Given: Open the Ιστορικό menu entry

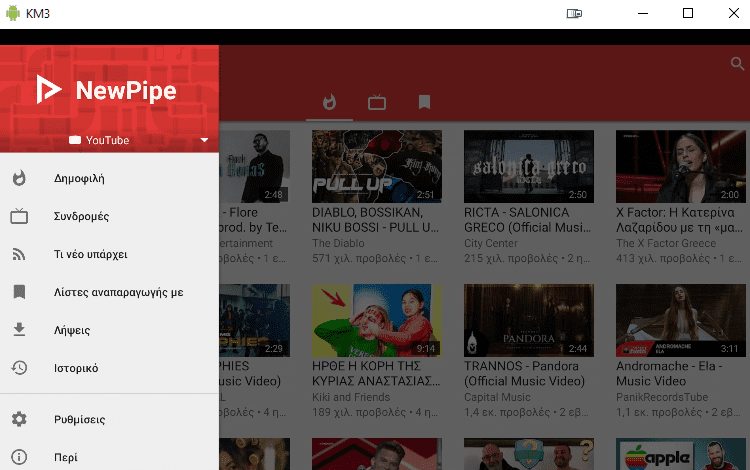Looking at the screenshot, I should [x=110, y=368].
